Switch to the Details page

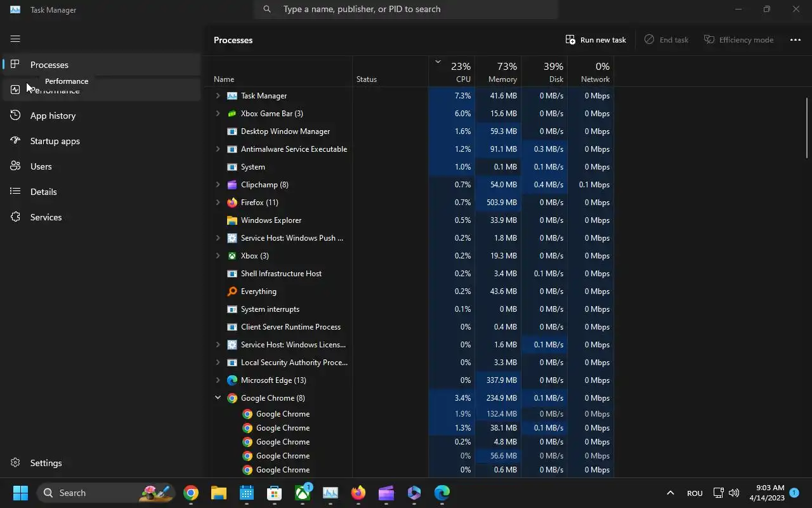[x=101, y=192]
